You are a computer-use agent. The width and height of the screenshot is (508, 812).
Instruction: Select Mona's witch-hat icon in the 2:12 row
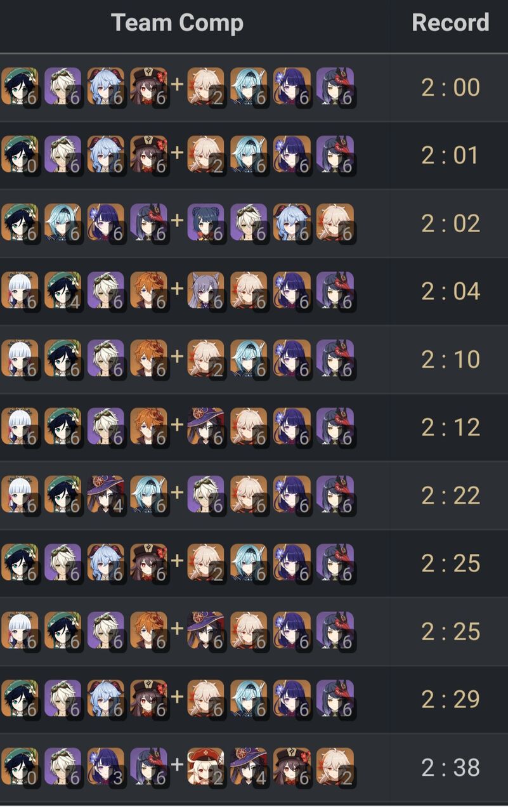coord(205,426)
